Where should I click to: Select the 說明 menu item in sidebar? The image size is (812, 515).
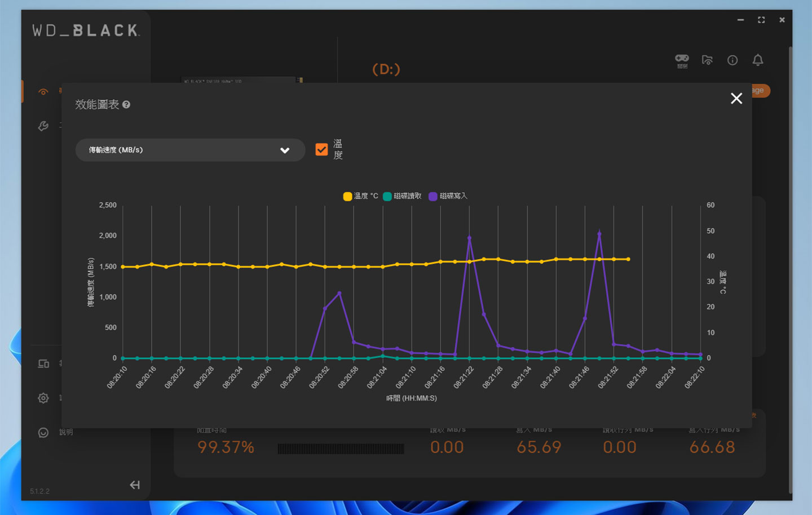[66, 432]
